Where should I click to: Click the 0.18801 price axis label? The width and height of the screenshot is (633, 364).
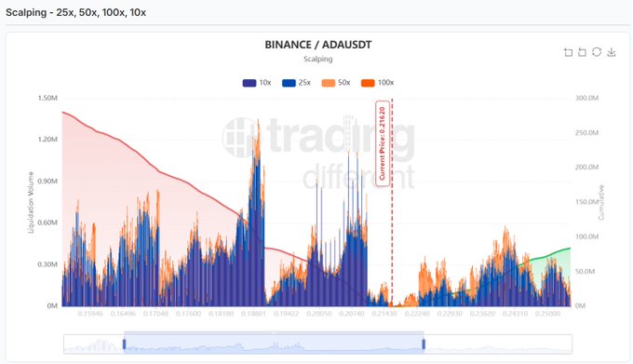253,314
